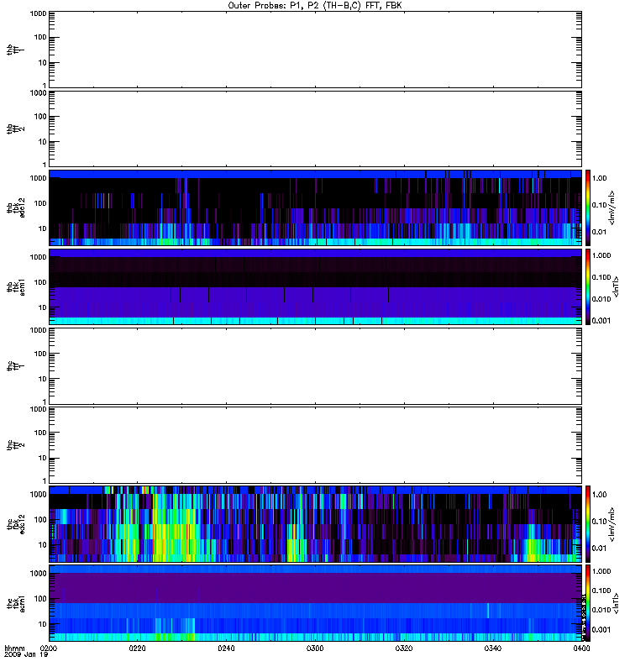Click the 0.100 value on thc scm1 color bar
Image resolution: width=630 pixels, height=672 pixels.
click(x=601, y=591)
